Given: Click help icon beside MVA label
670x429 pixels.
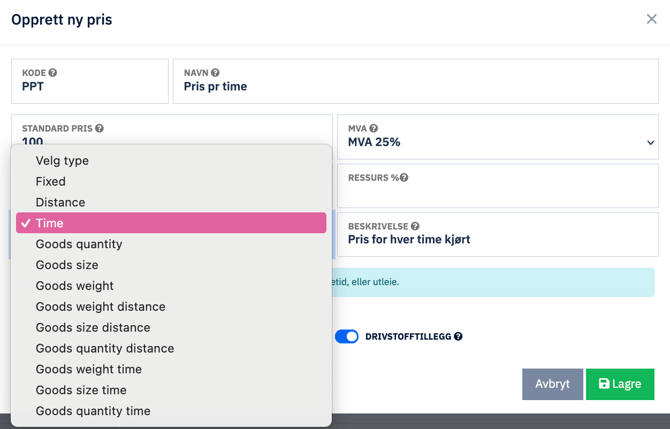Looking at the screenshot, I should (x=374, y=129).
